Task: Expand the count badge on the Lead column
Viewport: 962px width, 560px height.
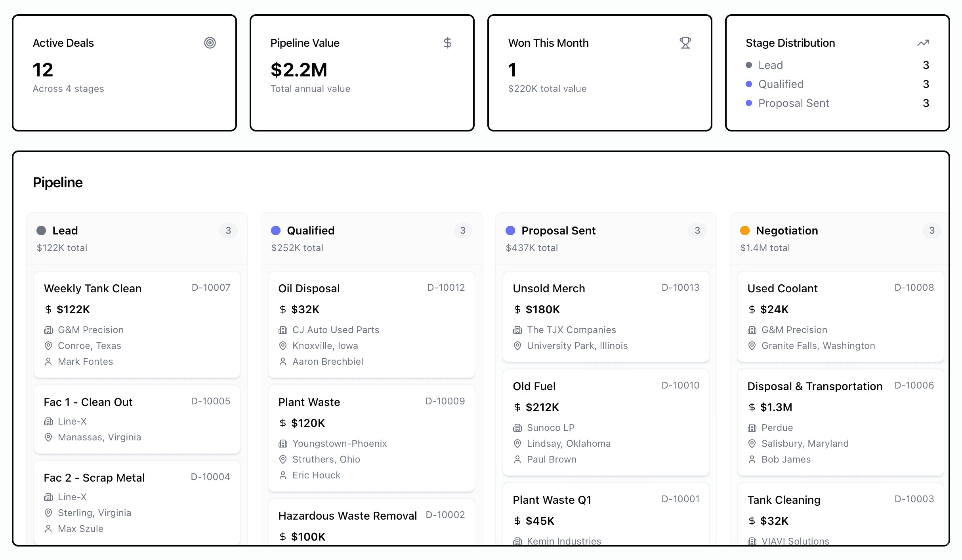Action: [228, 230]
